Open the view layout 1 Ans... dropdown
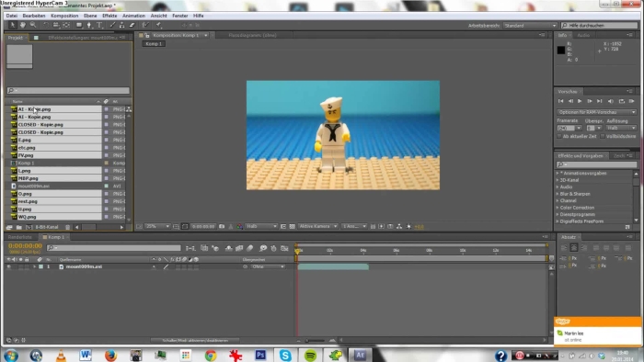Viewport: 644px width, 362px height. (354, 226)
